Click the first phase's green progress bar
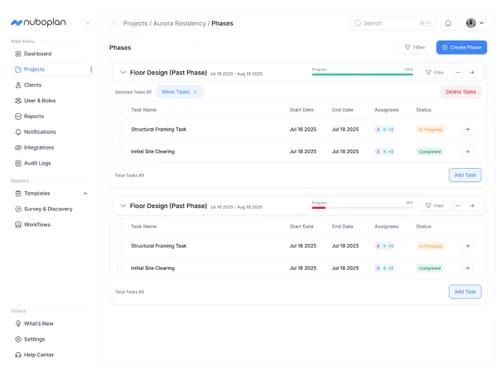Image resolution: width=500 pixels, height=375 pixels. coord(362,74)
